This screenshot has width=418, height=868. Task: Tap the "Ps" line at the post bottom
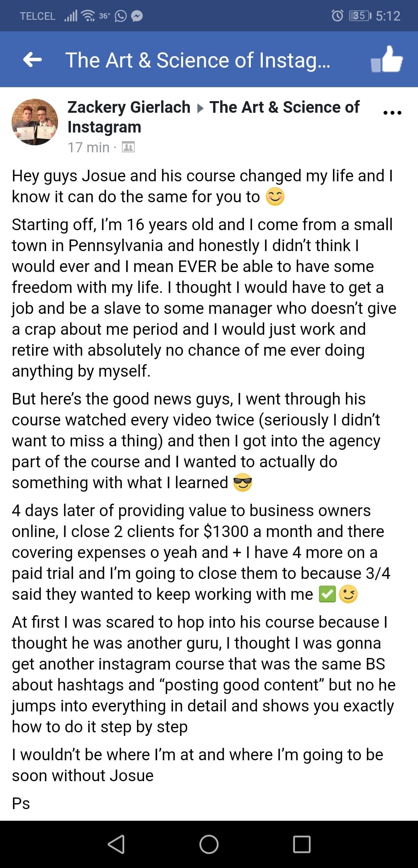[21, 804]
